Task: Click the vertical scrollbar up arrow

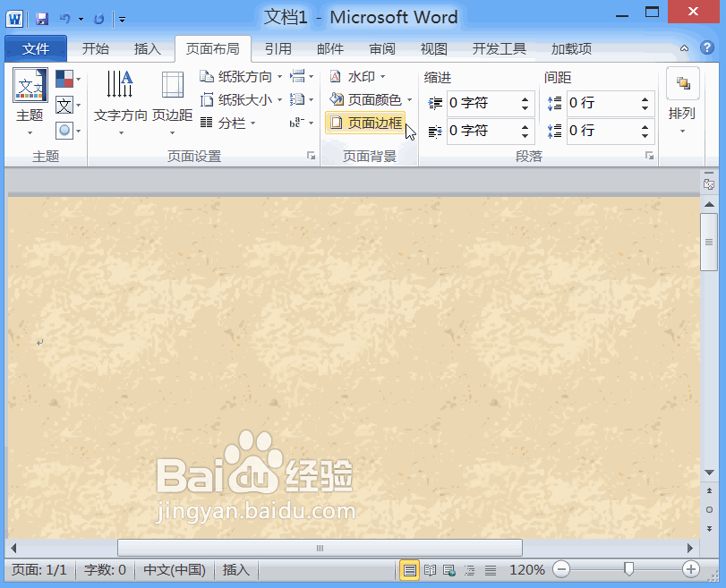Action: (709, 204)
